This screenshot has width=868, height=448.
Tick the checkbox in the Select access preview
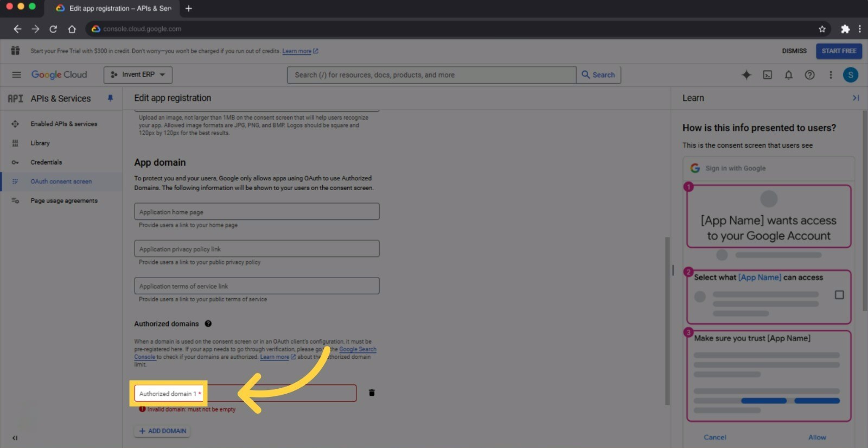tap(839, 295)
